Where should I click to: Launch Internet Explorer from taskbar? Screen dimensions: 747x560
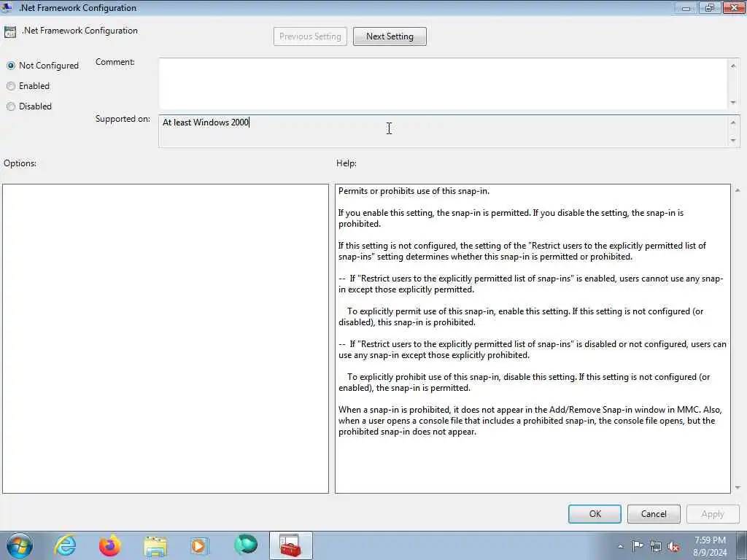[65, 545]
